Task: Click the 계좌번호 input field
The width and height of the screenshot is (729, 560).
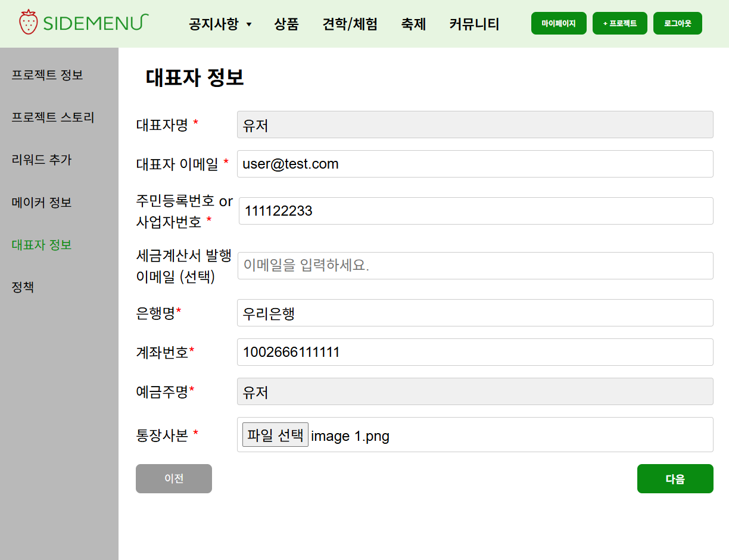Action: point(475,352)
